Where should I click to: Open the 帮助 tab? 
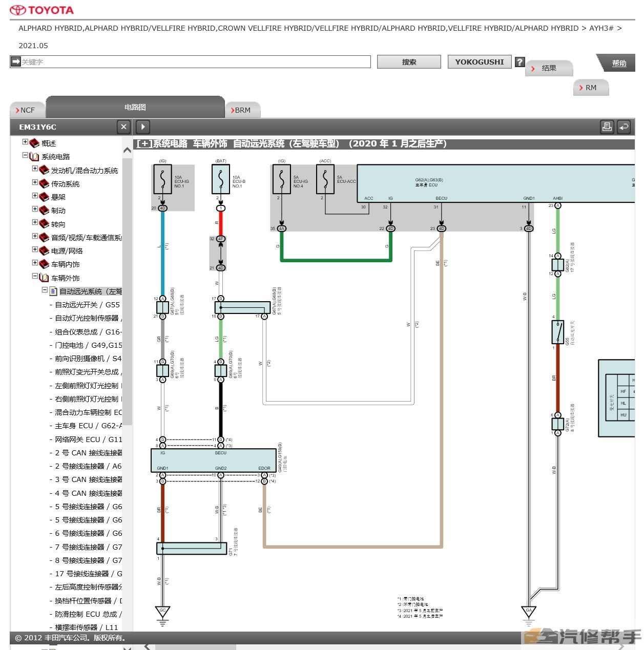619,63
